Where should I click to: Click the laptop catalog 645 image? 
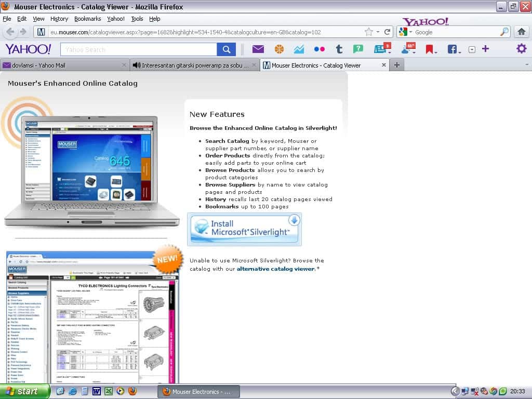tap(91, 171)
